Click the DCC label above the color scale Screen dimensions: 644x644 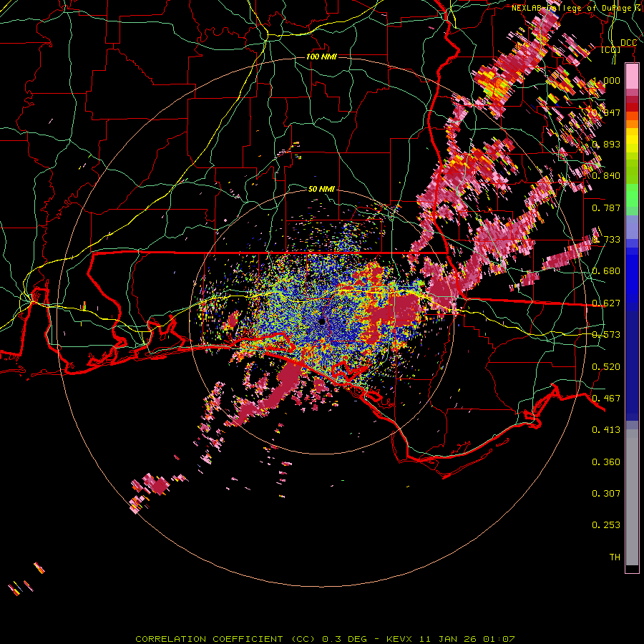[628, 43]
